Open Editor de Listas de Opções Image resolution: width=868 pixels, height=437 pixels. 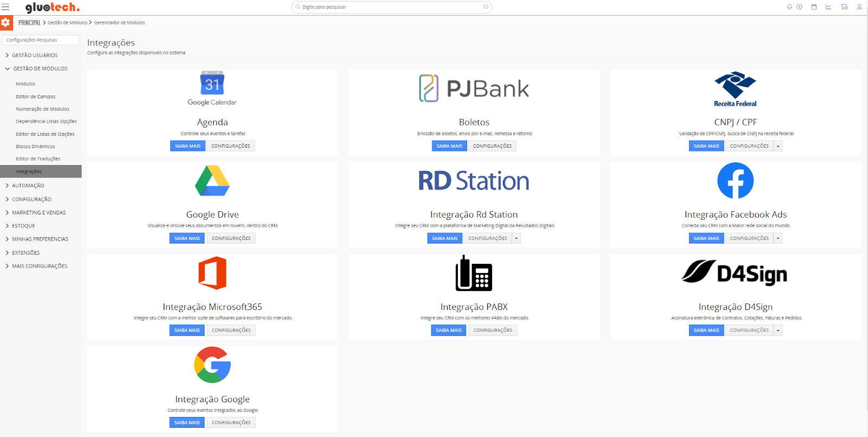(x=45, y=134)
